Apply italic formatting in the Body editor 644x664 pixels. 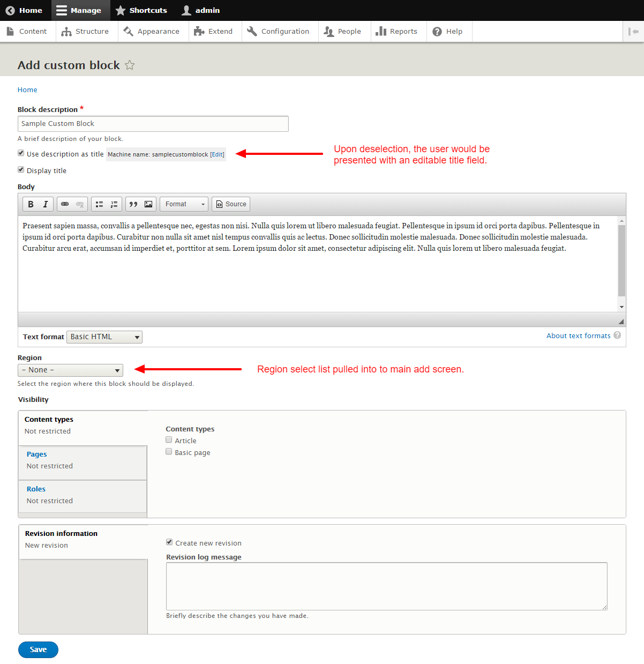[45, 204]
